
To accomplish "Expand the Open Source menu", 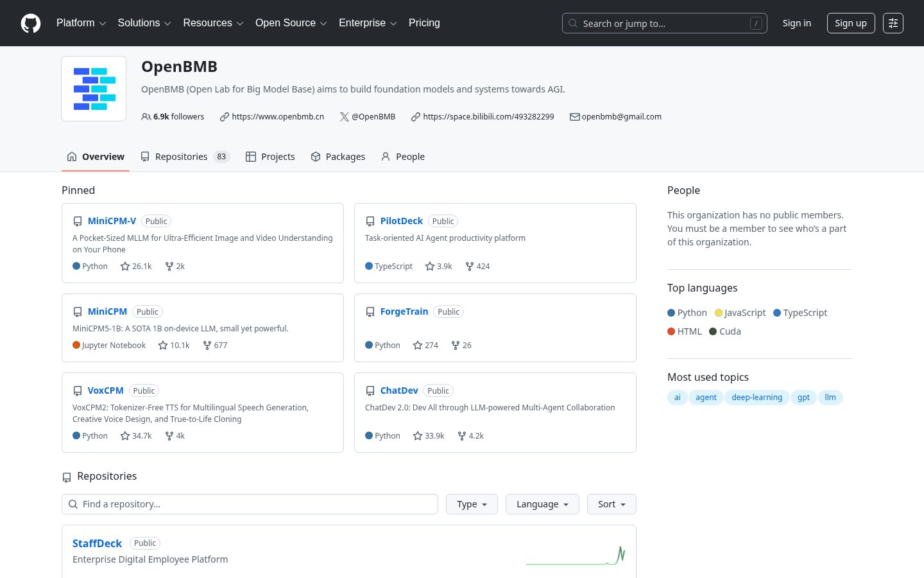I will pyautogui.click(x=291, y=23).
